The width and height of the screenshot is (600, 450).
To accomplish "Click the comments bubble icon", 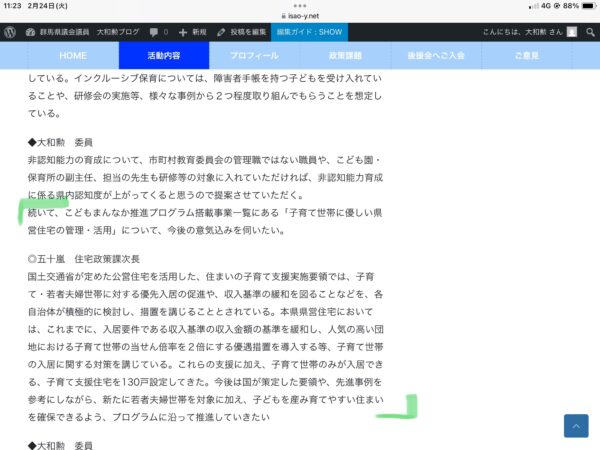I will (155, 32).
